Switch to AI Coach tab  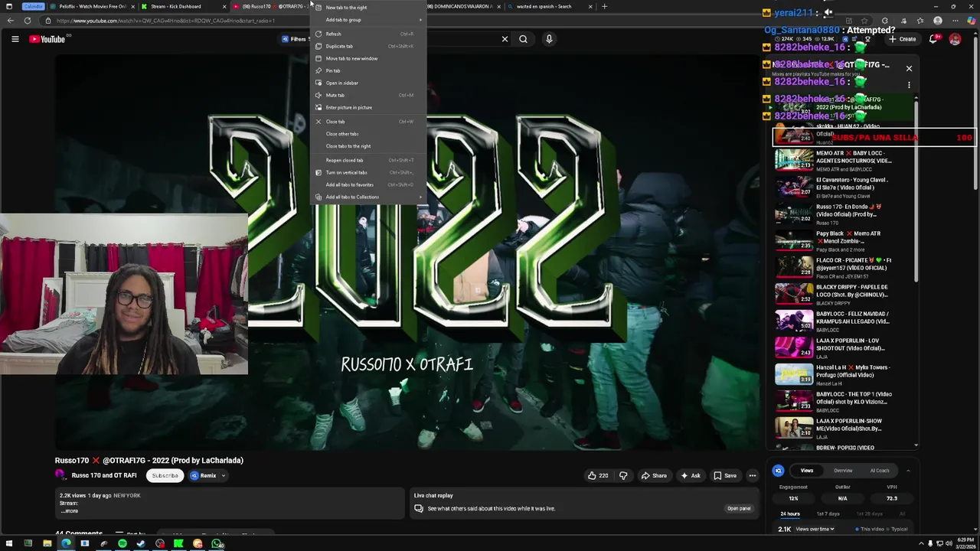880,471
